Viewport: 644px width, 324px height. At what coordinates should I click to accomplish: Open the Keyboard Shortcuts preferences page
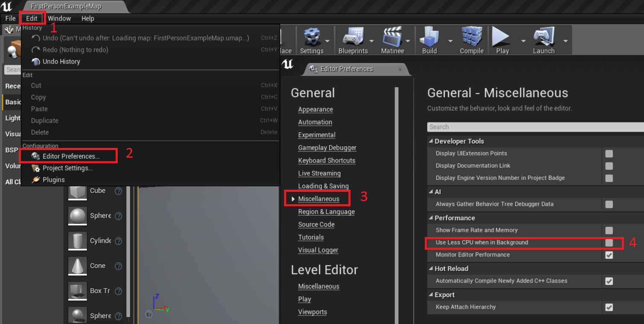point(327,161)
